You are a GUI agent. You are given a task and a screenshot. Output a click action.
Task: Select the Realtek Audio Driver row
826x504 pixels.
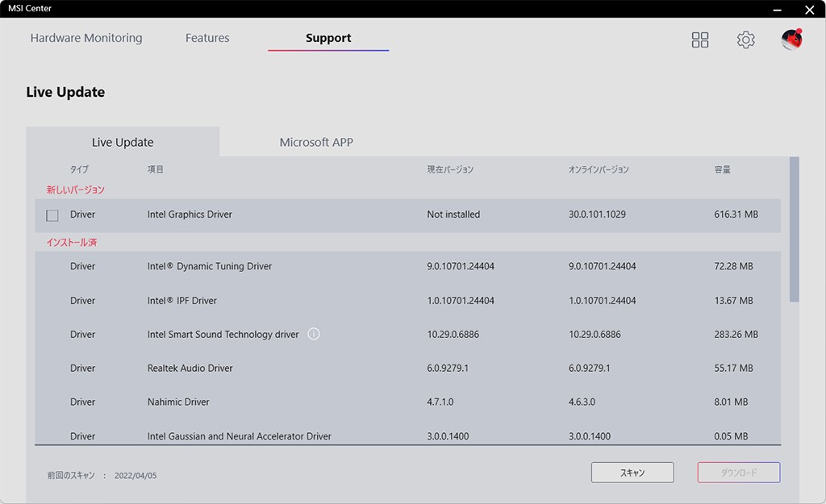pyautogui.click(x=190, y=368)
